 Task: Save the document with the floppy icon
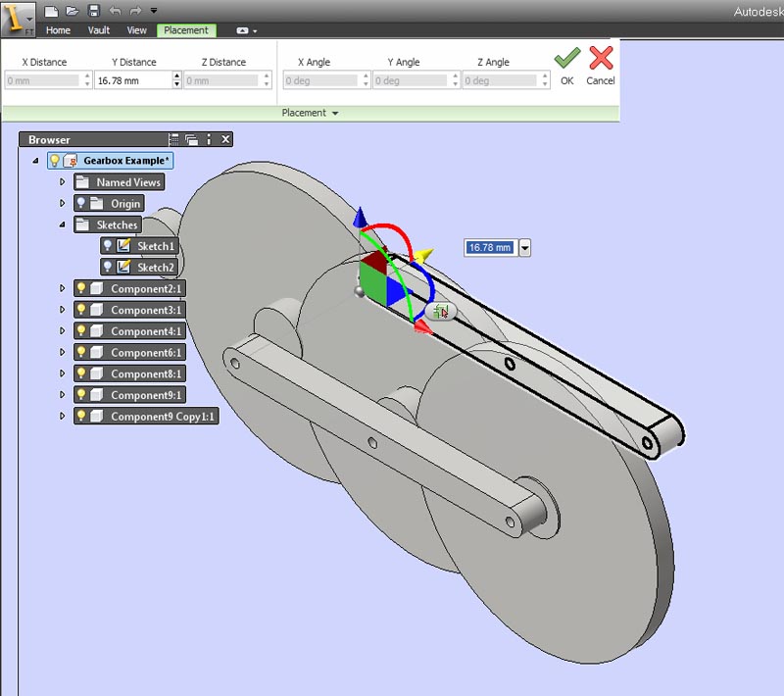93,11
